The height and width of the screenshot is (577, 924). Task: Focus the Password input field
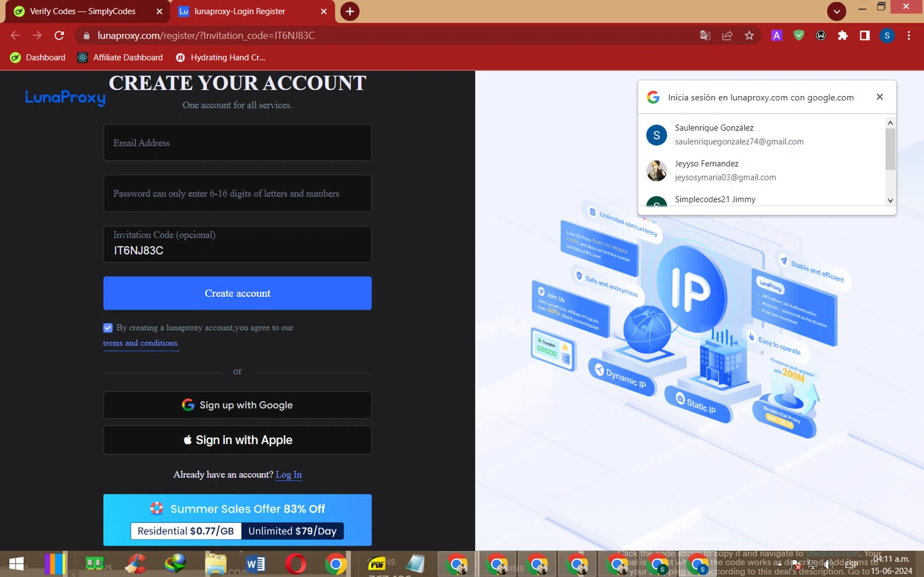(237, 193)
